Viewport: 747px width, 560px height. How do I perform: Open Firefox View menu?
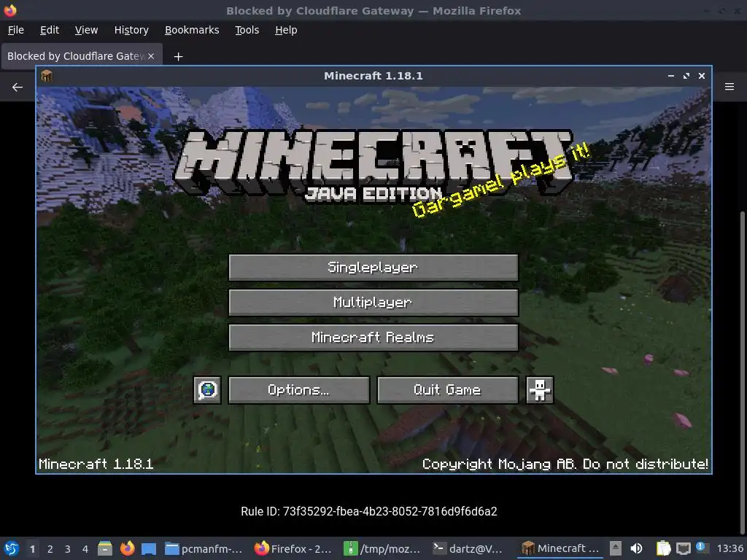pyautogui.click(x=86, y=30)
